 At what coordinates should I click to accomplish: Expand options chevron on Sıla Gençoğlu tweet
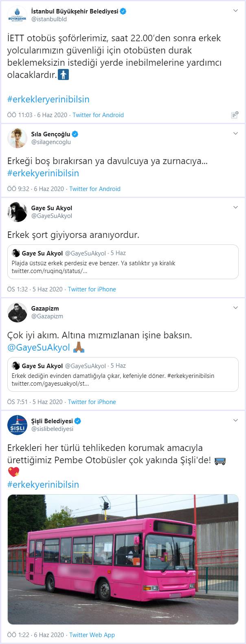235,134
